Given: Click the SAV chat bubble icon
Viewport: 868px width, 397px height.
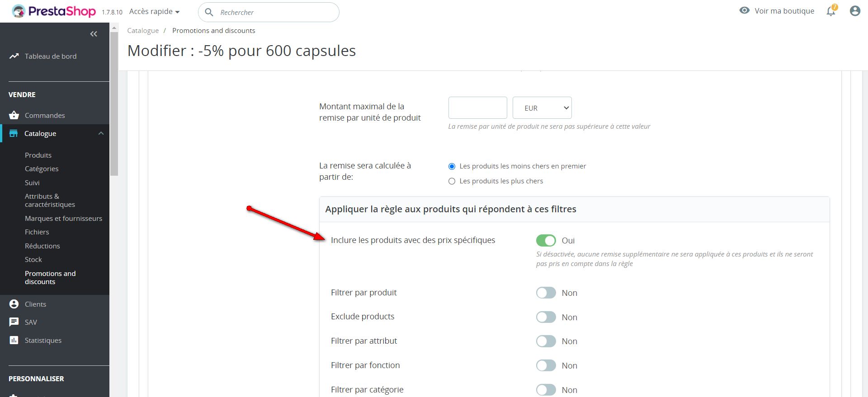Looking at the screenshot, I should click(x=14, y=322).
